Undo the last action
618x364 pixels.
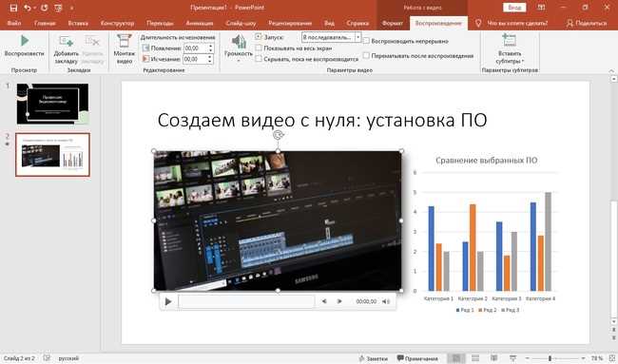click(28, 8)
